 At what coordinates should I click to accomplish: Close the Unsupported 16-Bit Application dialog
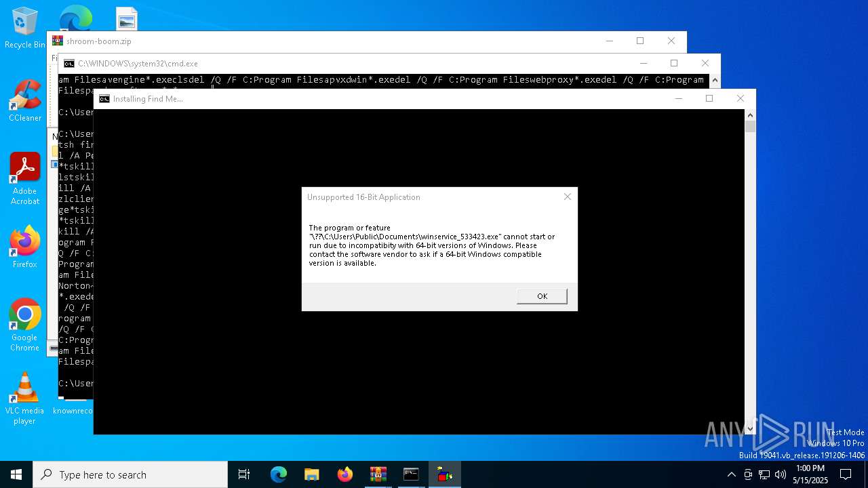[x=568, y=197]
